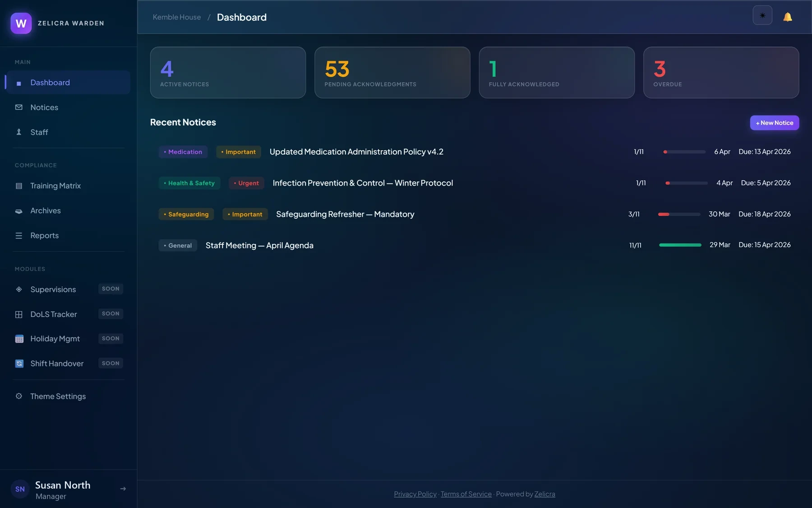
Task: Open notifications bell
Action: pyautogui.click(x=788, y=17)
